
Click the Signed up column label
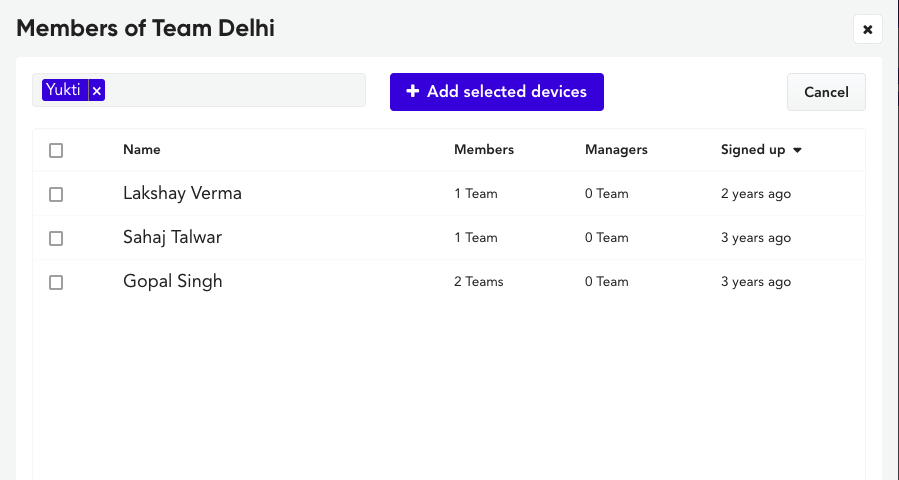pyautogui.click(x=753, y=150)
